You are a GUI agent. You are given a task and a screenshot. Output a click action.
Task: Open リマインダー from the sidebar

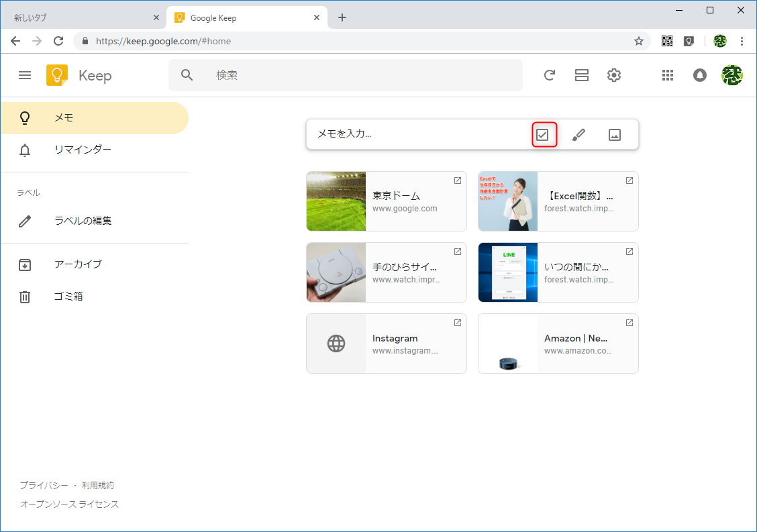point(83,150)
